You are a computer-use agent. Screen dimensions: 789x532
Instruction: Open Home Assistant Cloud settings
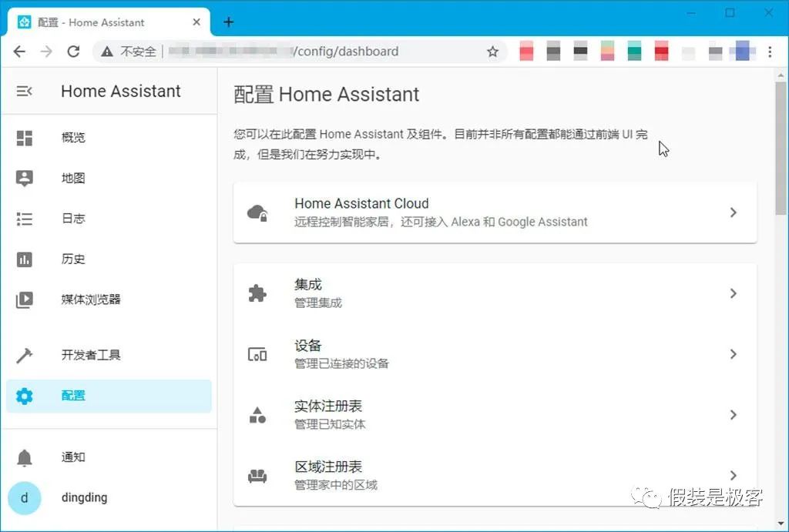click(495, 212)
